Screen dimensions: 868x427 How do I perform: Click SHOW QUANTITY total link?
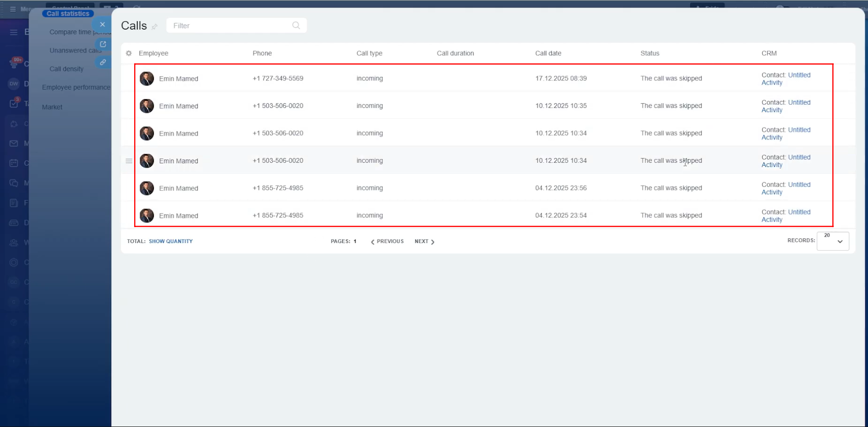(171, 241)
